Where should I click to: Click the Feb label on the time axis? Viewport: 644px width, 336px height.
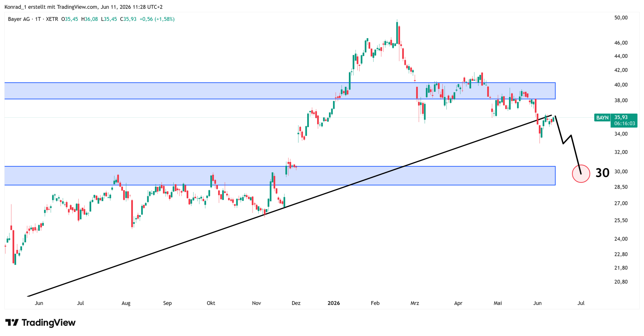tap(375, 303)
